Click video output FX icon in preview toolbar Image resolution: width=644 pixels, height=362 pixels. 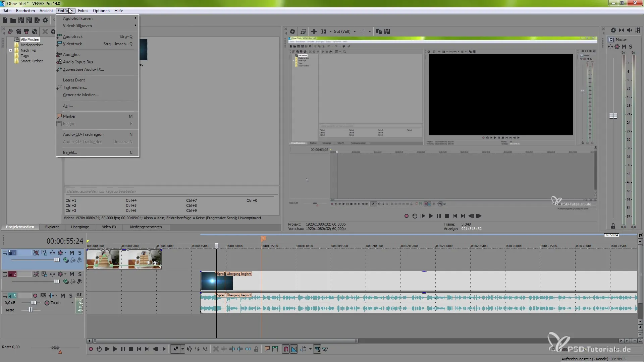click(314, 32)
